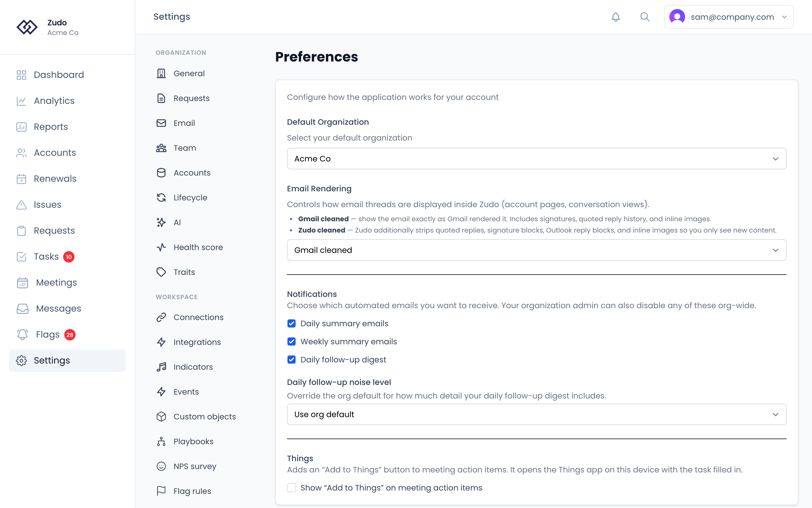812x508 pixels.
Task: Click the Lifecycle refresh icon
Action: 161,198
